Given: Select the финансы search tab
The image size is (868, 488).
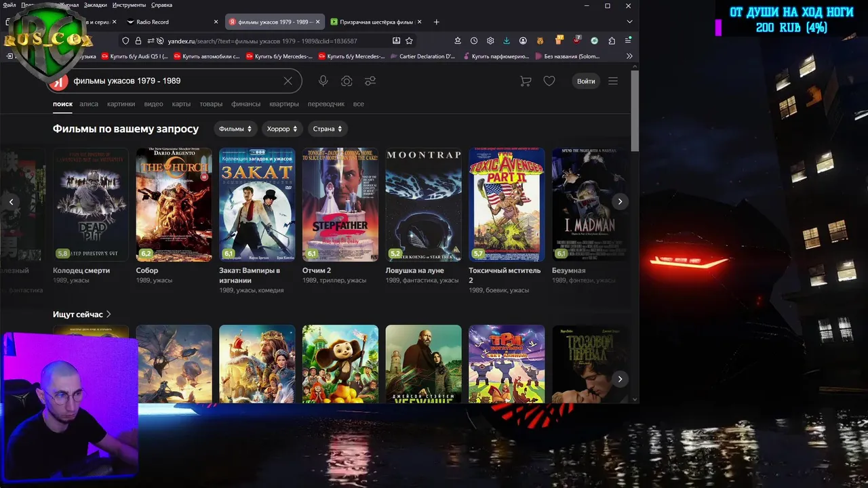Looking at the screenshot, I should coord(245,104).
